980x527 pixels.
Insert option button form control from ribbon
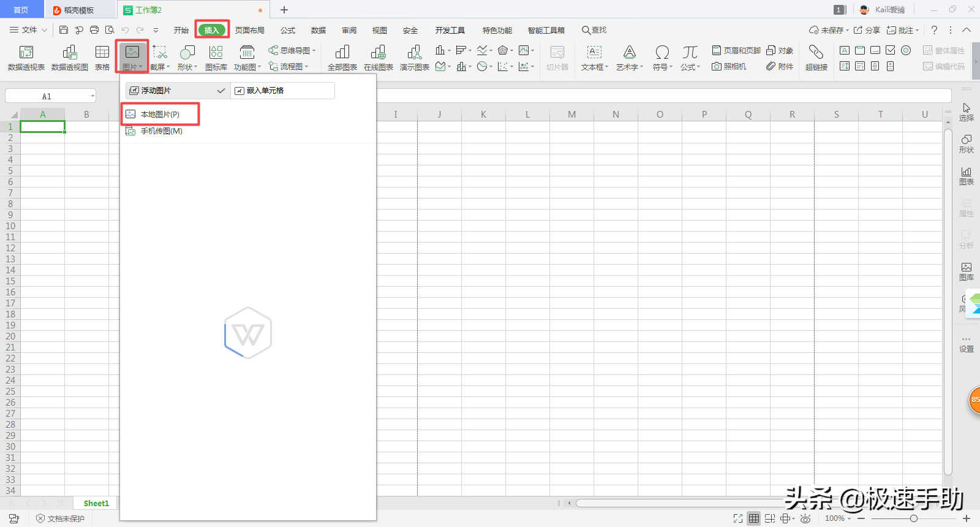click(906, 50)
